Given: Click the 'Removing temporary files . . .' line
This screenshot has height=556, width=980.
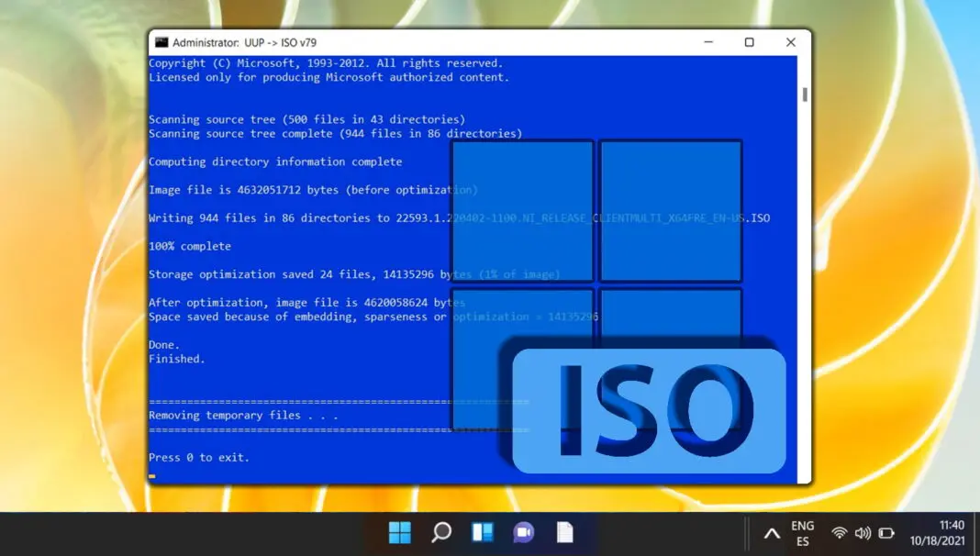Looking at the screenshot, I should tap(243, 416).
